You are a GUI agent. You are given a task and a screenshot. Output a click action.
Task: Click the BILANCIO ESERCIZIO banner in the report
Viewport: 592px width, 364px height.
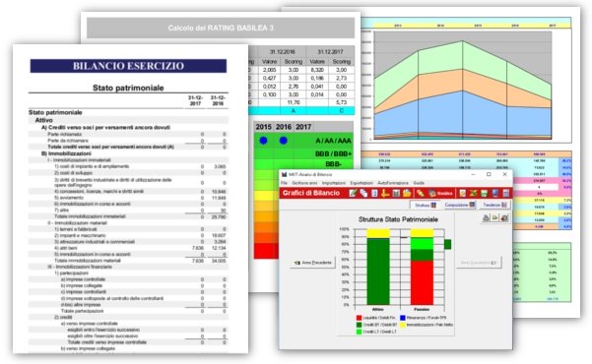(128, 66)
